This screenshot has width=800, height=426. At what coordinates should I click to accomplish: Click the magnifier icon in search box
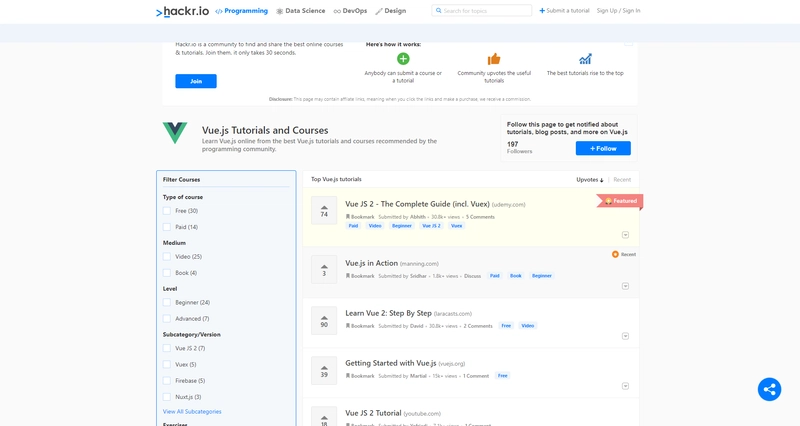coord(438,10)
